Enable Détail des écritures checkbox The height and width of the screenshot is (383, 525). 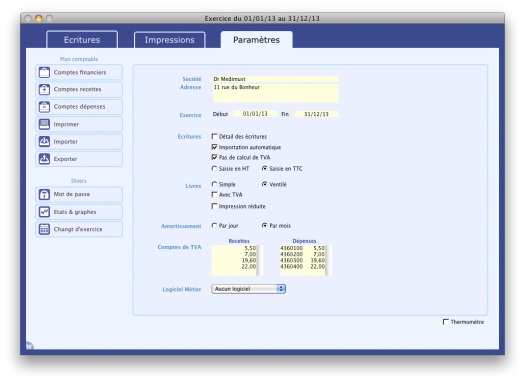click(215, 136)
